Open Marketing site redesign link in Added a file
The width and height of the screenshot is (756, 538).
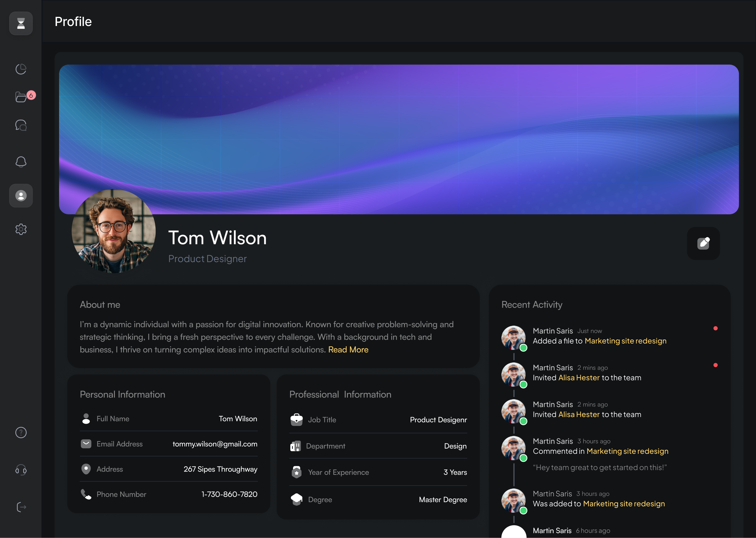tap(625, 341)
